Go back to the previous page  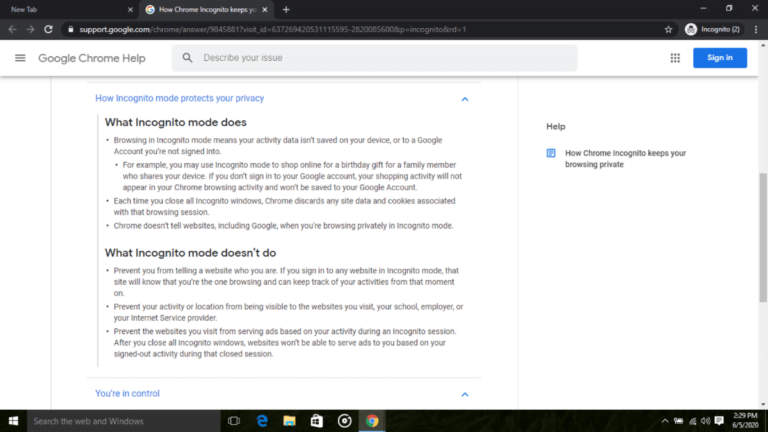pyautogui.click(x=12, y=29)
